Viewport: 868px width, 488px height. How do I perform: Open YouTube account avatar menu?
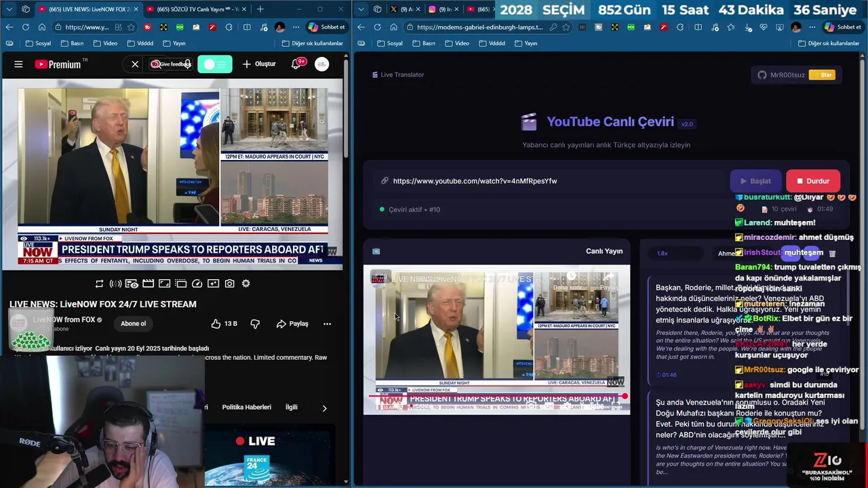[321, 64]
